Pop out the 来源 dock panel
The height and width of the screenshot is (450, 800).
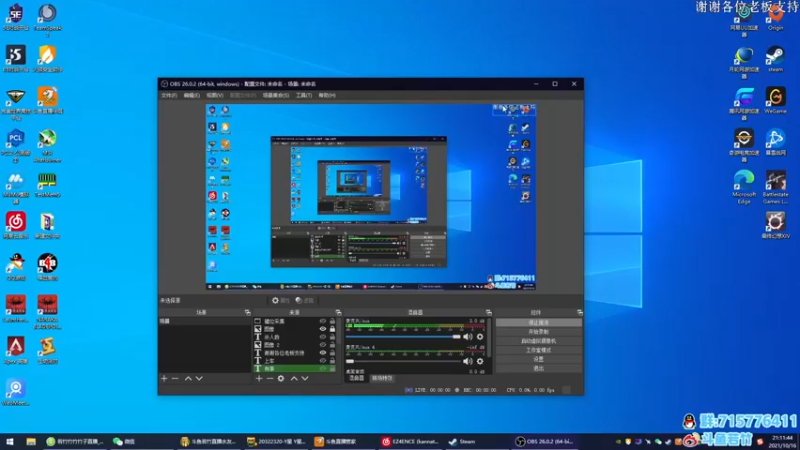click(x=338, y=312)
